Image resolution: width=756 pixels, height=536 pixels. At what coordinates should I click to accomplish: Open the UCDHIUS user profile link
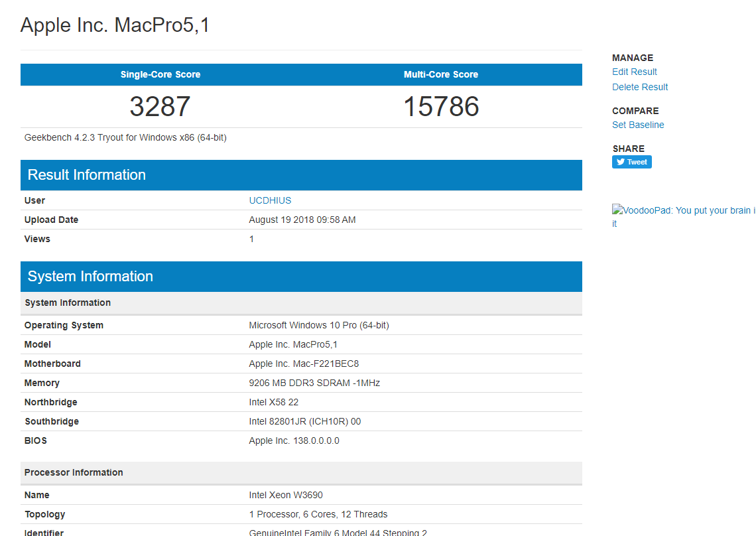270,201
